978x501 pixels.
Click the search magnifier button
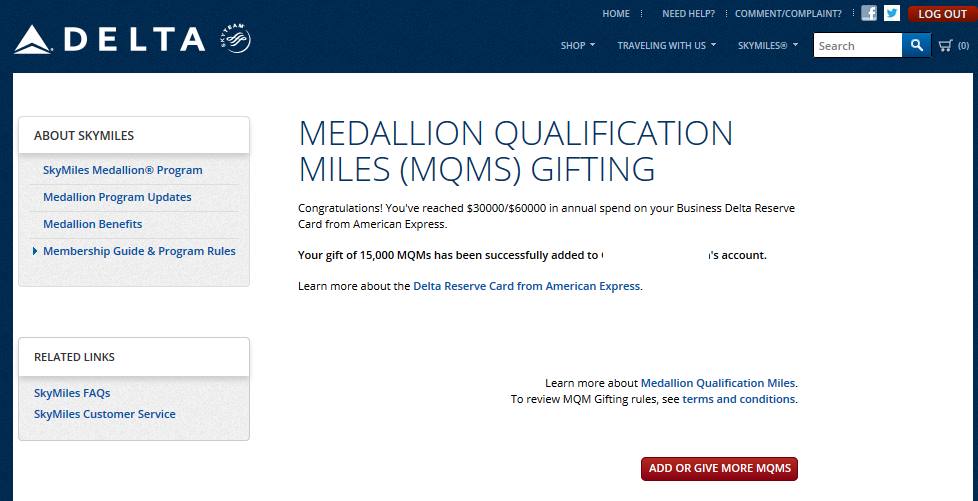click(x=916, y=45)
